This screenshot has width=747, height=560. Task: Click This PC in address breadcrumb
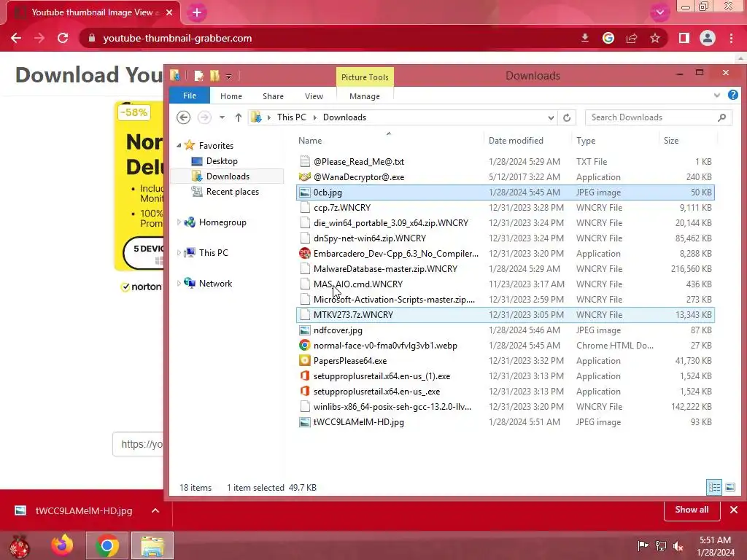[292, 117]
